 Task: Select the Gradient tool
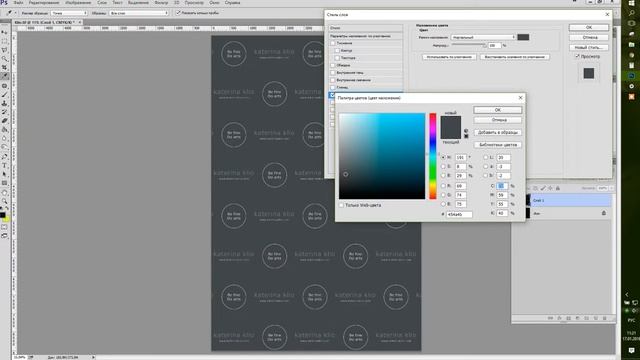tap(4, 129)
